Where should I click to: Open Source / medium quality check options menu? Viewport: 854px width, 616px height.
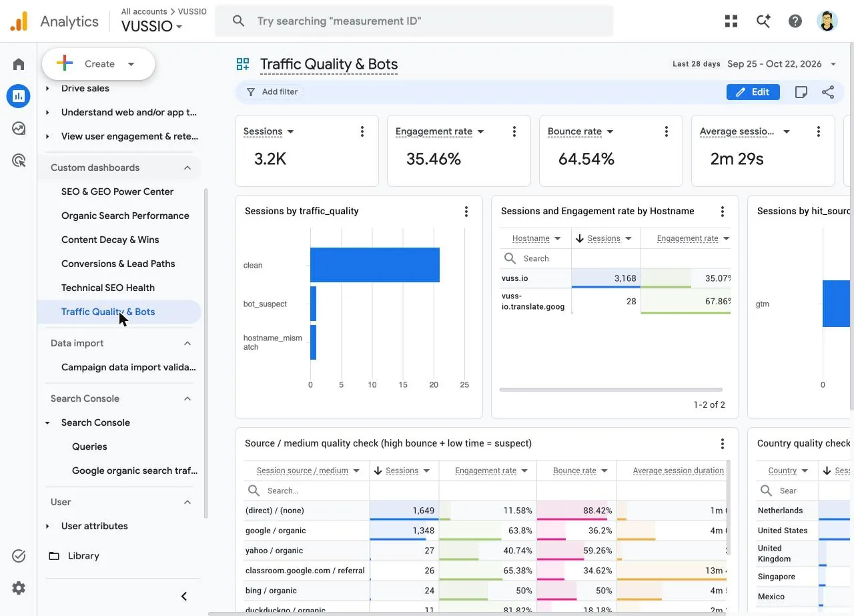723,444
